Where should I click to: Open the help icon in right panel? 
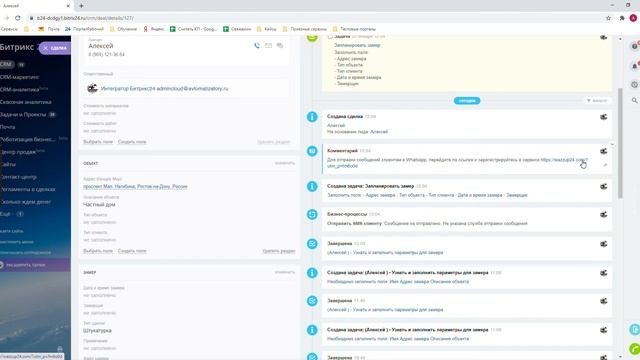(x=635, y=46)
